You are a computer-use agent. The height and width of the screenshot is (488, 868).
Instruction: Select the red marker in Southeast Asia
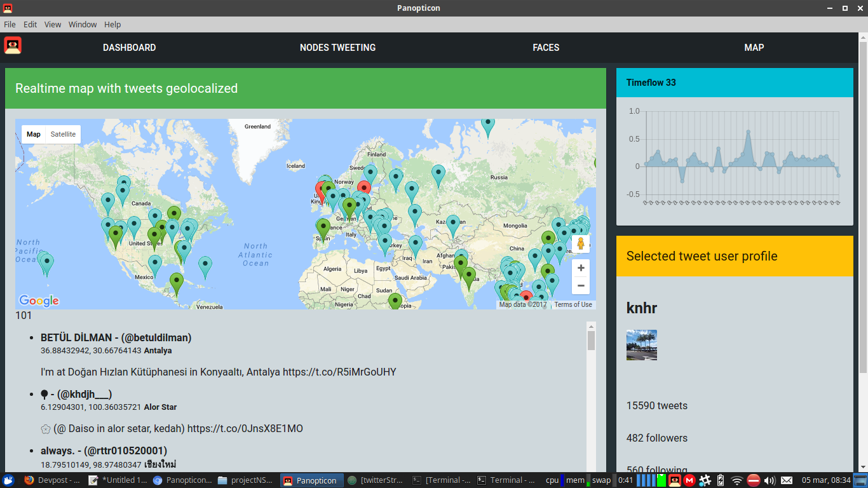click(526, 297)
